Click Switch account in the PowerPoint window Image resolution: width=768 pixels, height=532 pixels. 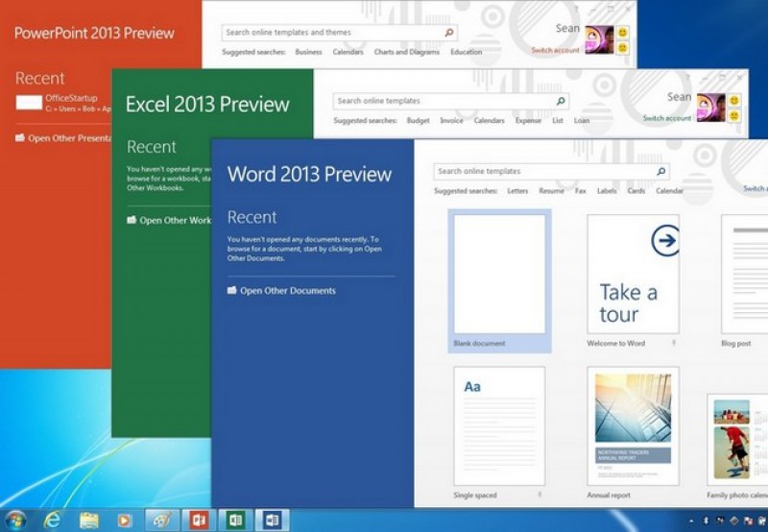[555, 50]
